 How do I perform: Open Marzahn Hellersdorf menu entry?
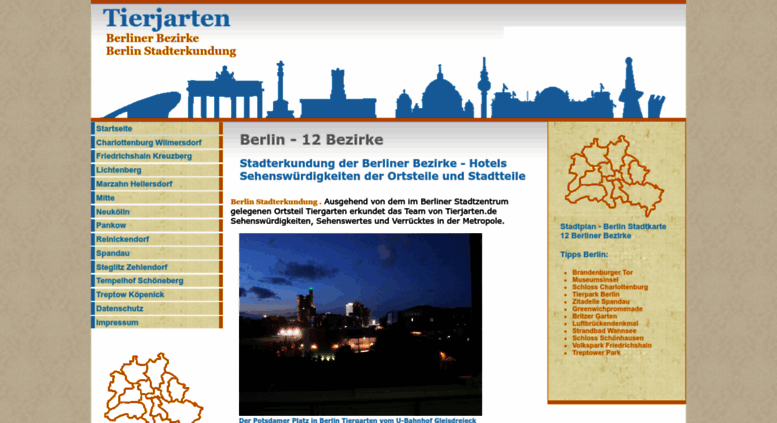157,184
